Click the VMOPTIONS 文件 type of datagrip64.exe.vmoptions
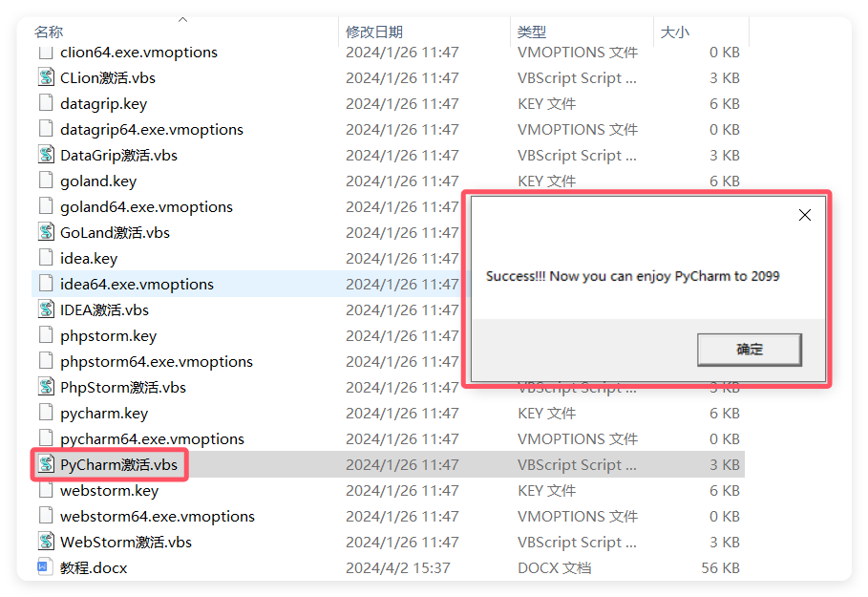This screenshot has height=597, width=868. [x=578, y=130]
